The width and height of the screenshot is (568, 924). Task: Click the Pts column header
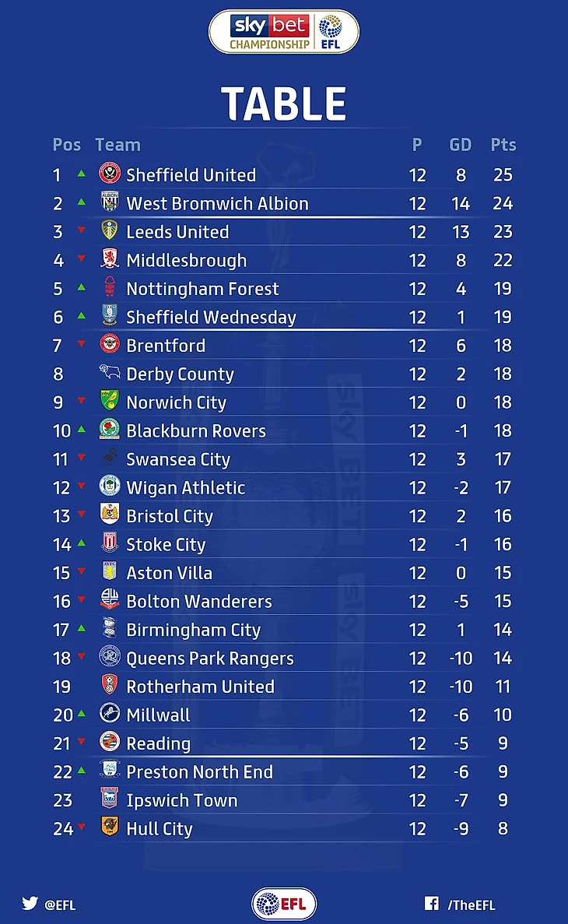click(x=503, y=145)
